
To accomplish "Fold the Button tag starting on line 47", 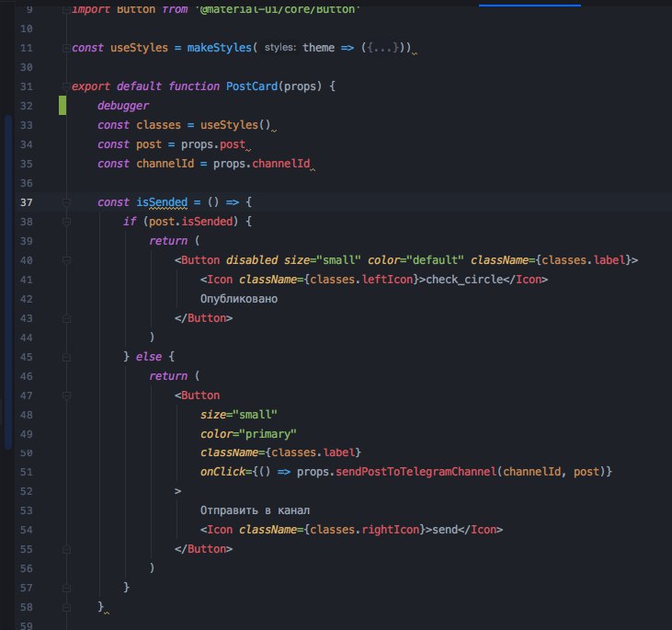I will 66,395.
